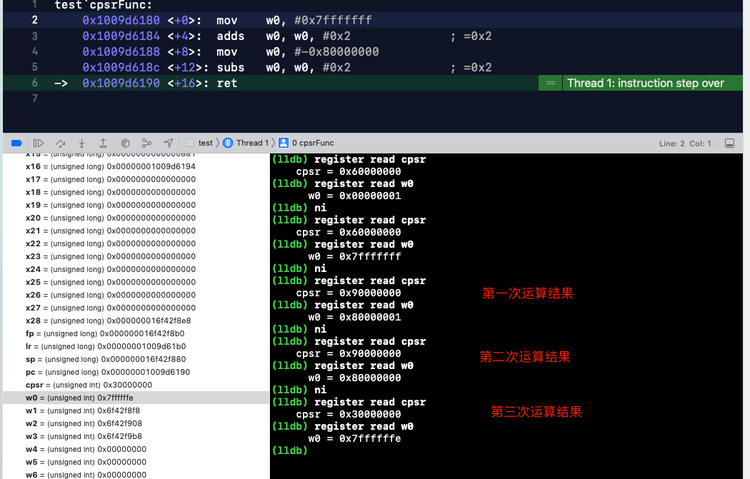Click the simulate location arrow icon
Screen dimensions: 750x479
(168, 143)
